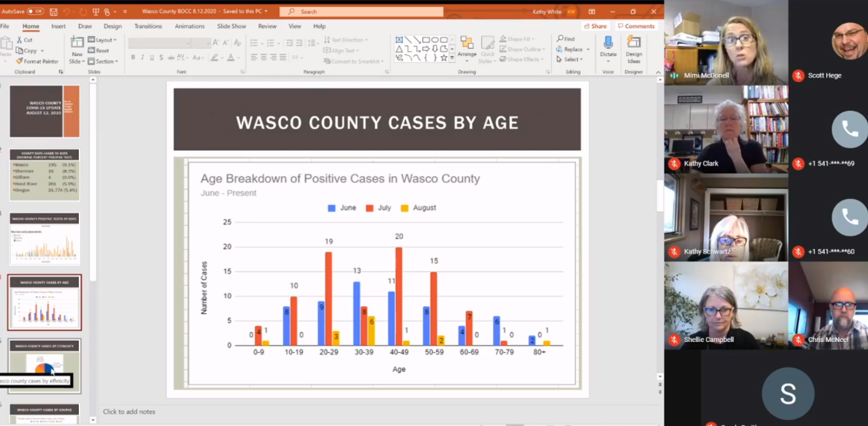Toggle Italic text formatting
Screen dimensions: 868x426
tap(142, 57)
